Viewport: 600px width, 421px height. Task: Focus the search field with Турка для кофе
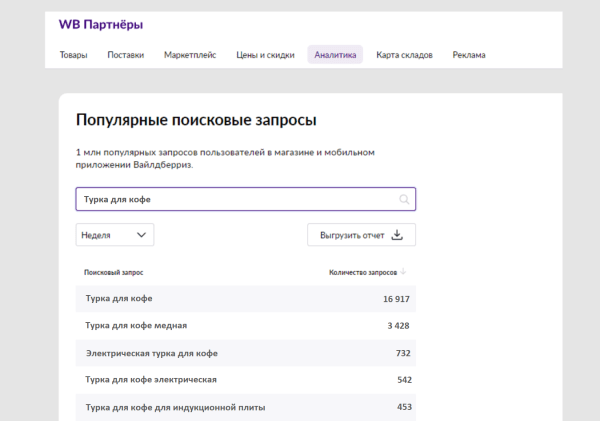pos(235,199)
